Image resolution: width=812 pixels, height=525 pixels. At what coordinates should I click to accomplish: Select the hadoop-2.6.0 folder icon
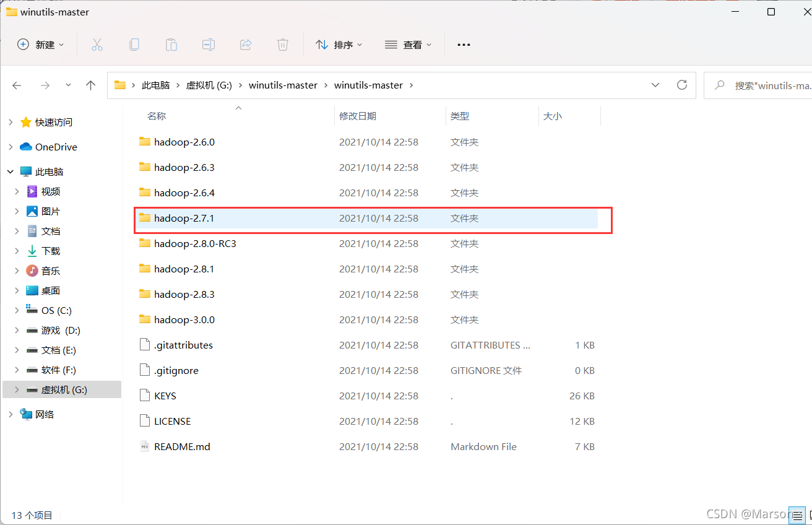[145, 142]
